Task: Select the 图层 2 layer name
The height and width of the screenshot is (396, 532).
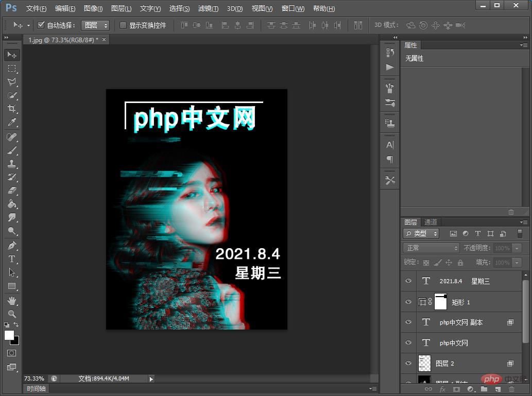Action: 445,364
